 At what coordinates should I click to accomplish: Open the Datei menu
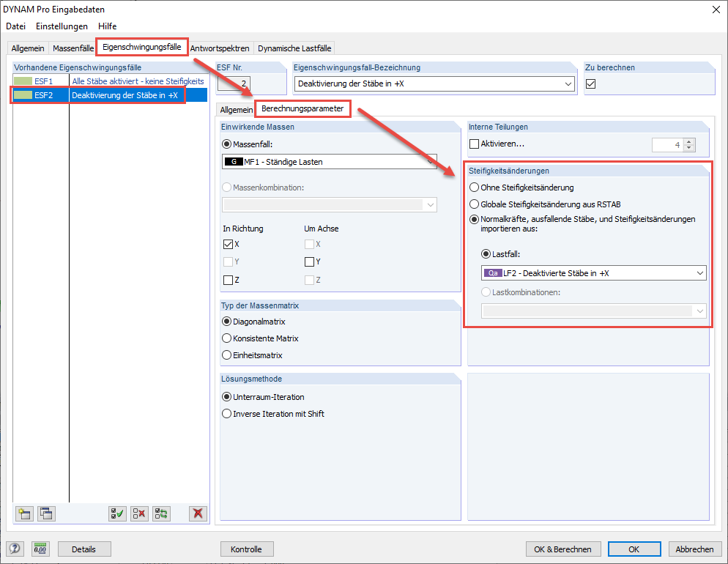tap(16, 26)
